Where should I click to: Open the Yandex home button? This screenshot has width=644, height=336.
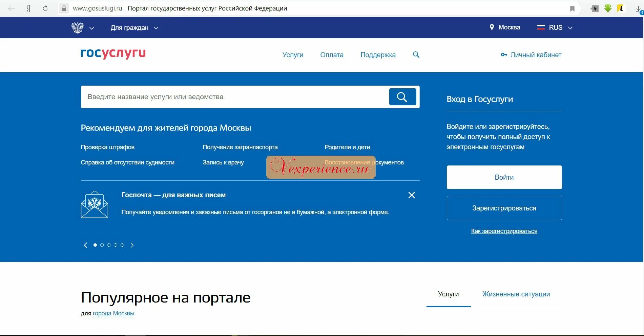(28, 8)
